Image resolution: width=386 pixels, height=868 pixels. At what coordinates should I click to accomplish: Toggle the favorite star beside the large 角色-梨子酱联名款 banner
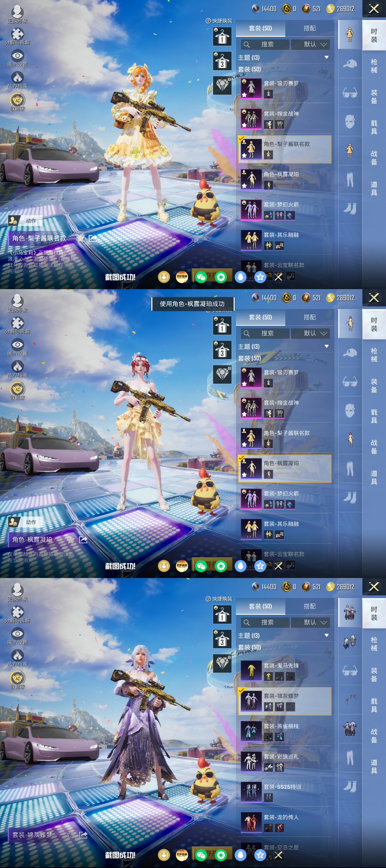pos(81,238)
